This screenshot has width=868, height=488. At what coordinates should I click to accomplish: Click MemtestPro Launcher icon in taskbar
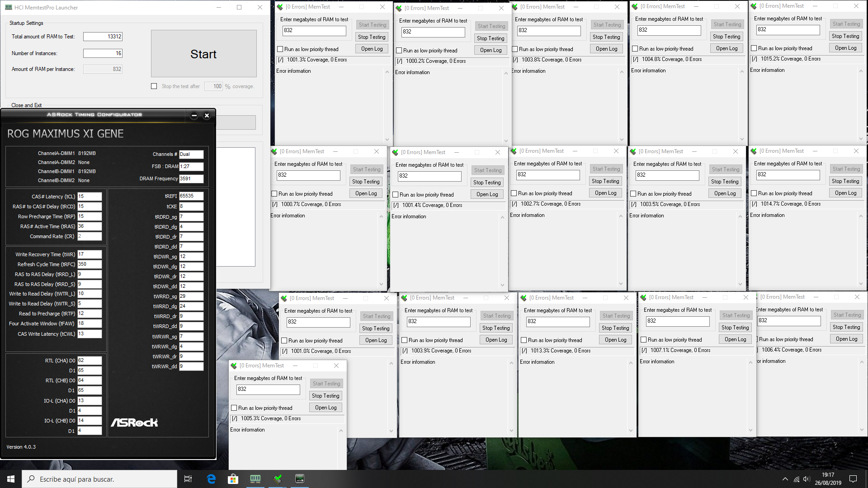coord(255,479)
